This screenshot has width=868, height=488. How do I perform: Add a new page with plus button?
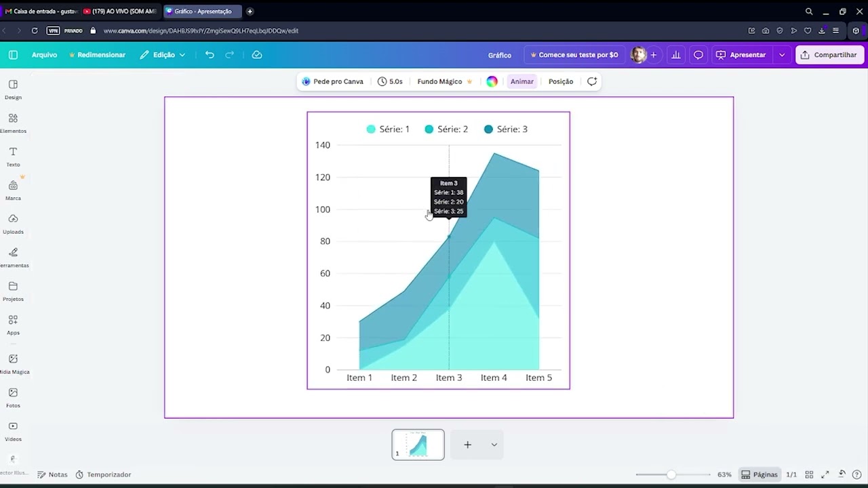click(x=467, y=445)
